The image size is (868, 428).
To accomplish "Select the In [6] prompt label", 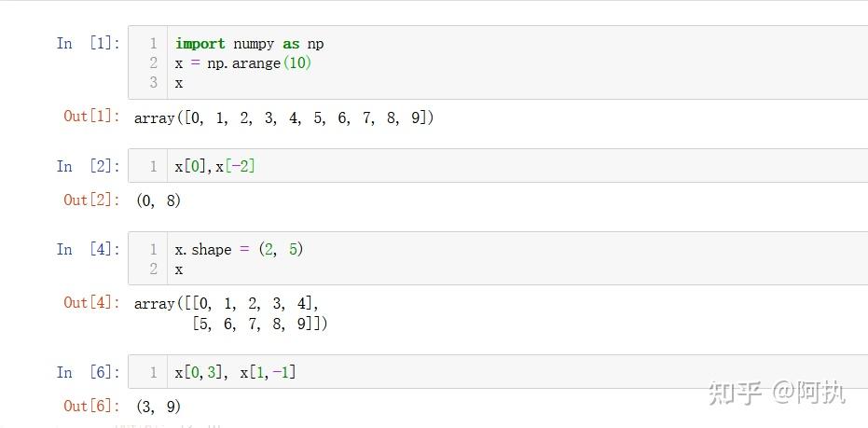I will coord(88,372).
